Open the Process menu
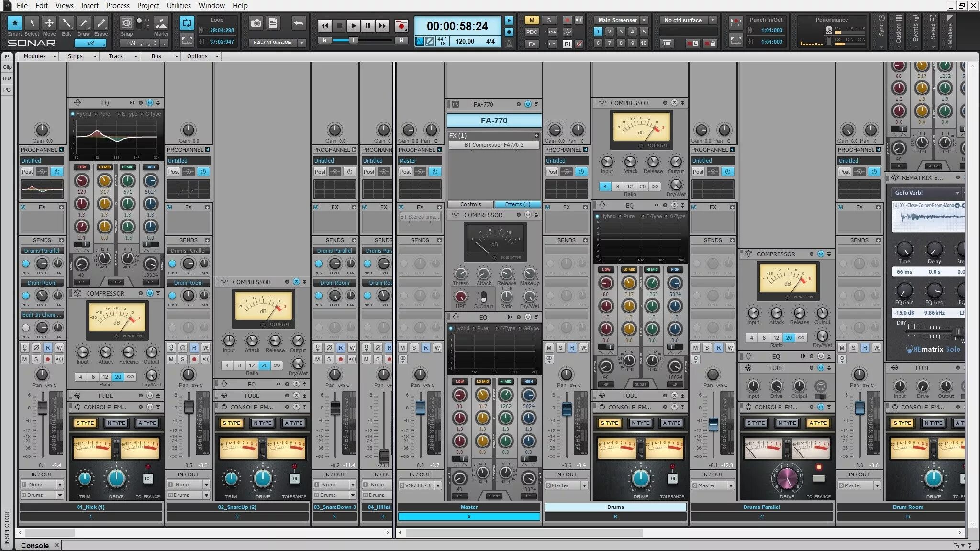Image resolution: width=980 pixels, height=551 pixels. (x=118, y=6)
